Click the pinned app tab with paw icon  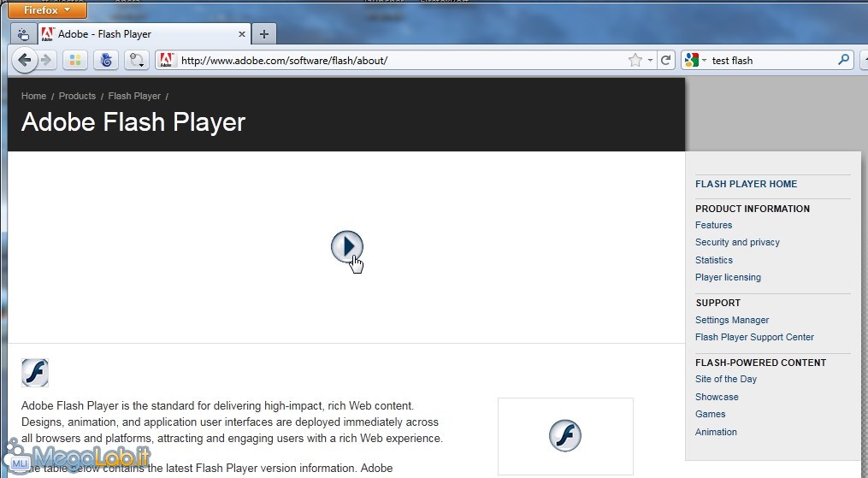(x=23, y=34)
